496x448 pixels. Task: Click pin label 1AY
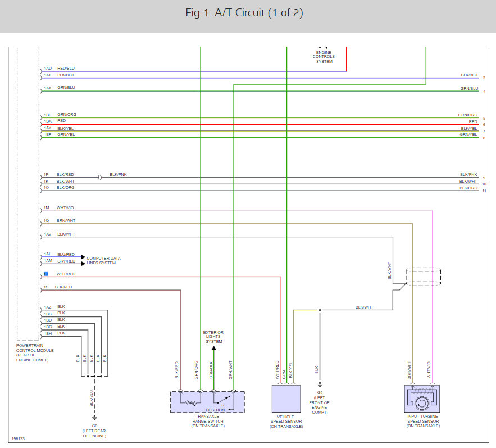47,128
